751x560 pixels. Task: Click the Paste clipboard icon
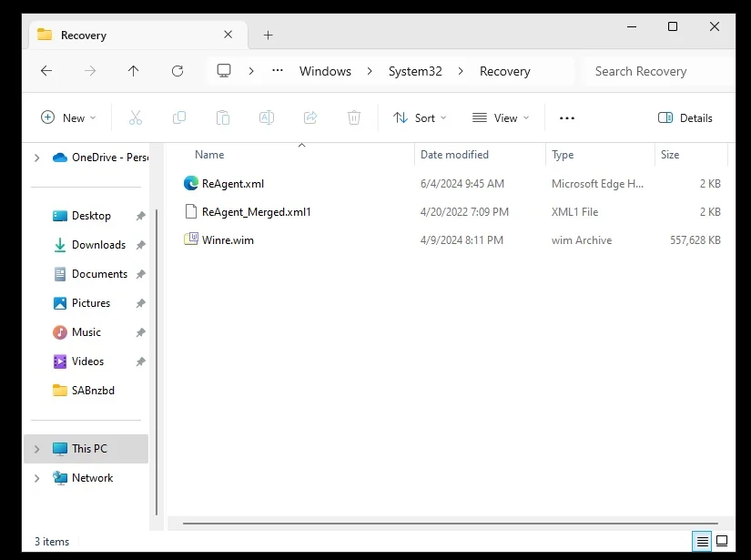tap(223, 117)
